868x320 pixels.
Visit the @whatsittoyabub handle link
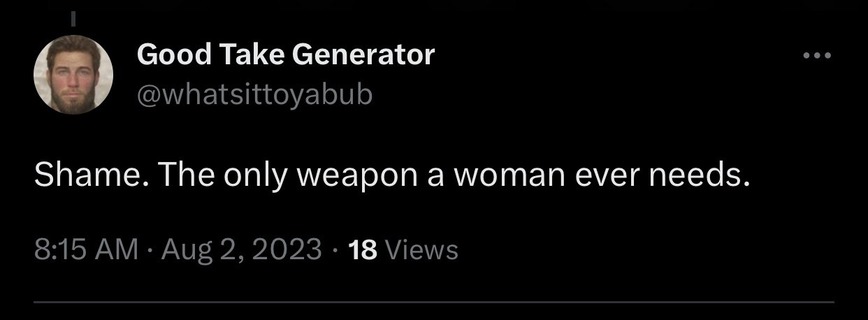[x=255, y=96]
